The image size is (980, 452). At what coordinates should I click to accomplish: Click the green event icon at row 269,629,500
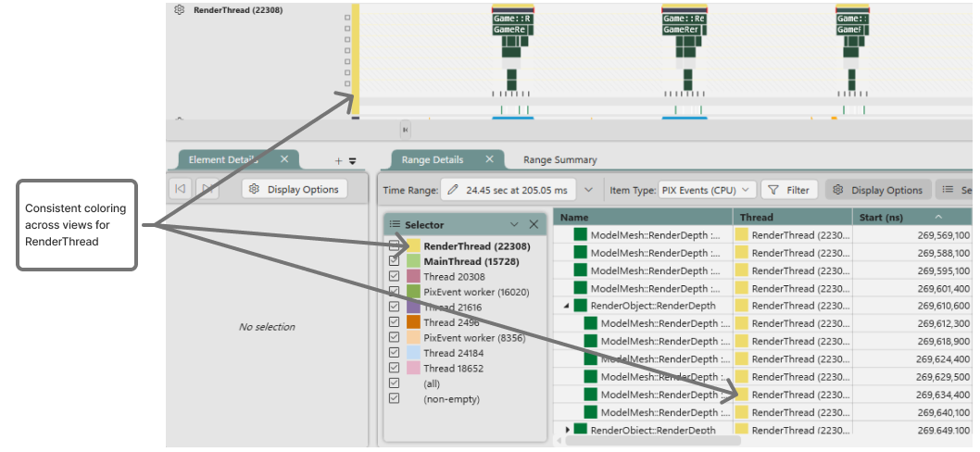pyautogui.click(x=591, y=377)
